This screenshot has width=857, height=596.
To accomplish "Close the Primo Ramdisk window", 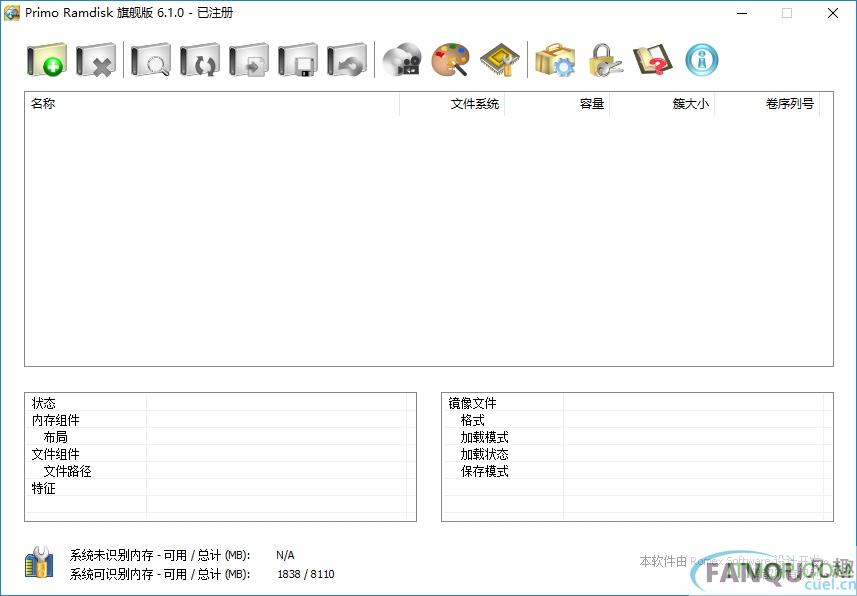I will [x=833, y=13].
